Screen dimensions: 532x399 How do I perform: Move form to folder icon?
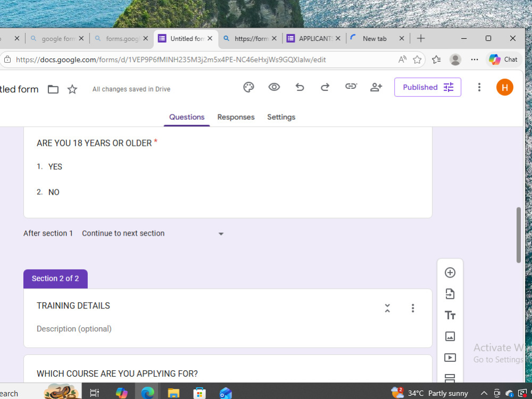(53, 89)
